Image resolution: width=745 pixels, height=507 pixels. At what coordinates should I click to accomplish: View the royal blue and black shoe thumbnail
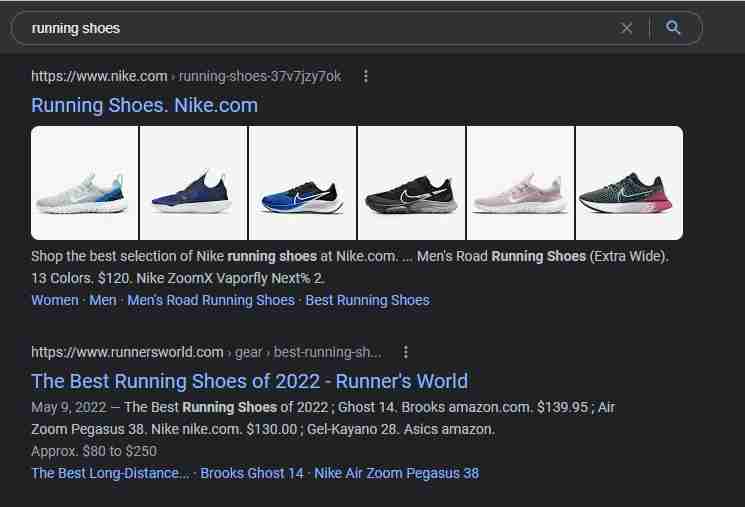coord(303,183)
